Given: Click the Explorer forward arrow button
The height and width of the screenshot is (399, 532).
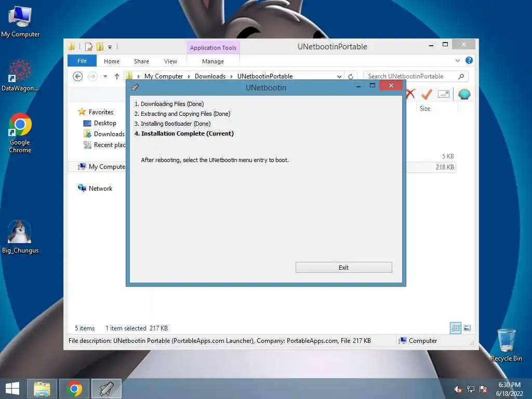Looking at the screenshot, I should pyautogui.click(x=92, y=76).
